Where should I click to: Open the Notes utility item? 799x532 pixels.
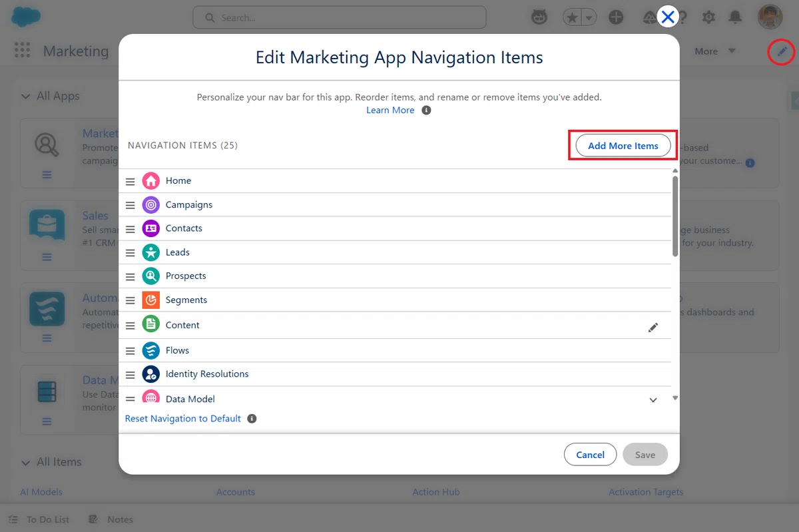pyautogui.click(x=111, y=519)
